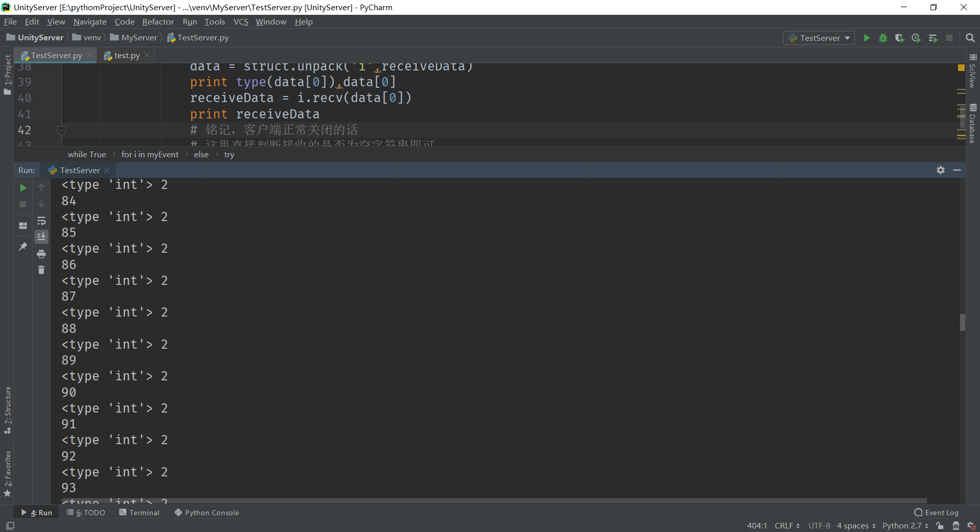Click MyServer folder in navigation bar
Viewport: 980px width, 532px height.
[134, 38]
